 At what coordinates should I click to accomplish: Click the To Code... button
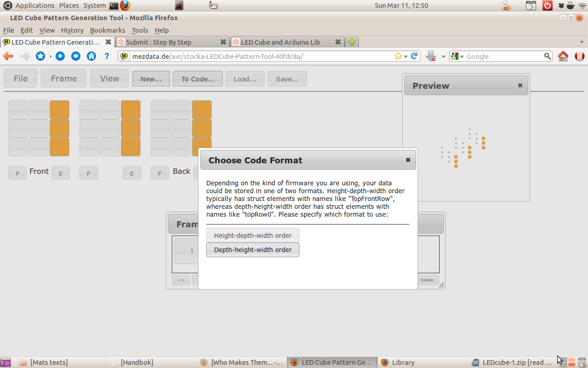[198, 79]
